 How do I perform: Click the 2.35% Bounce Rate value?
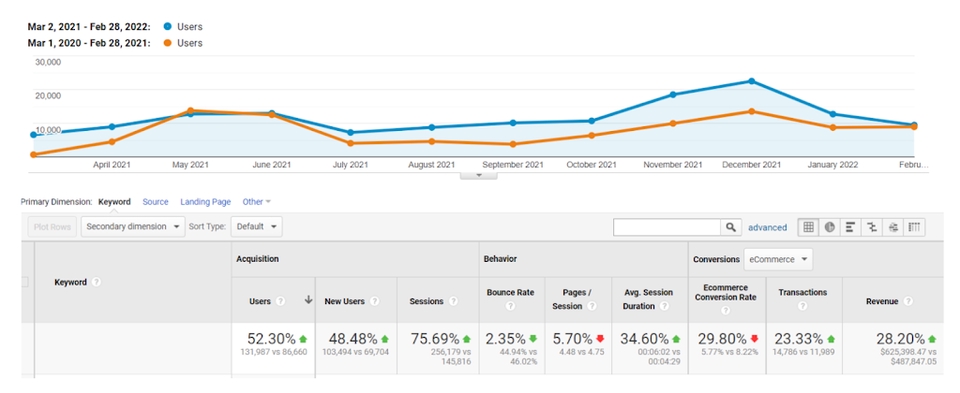click(x=506, y=339)
